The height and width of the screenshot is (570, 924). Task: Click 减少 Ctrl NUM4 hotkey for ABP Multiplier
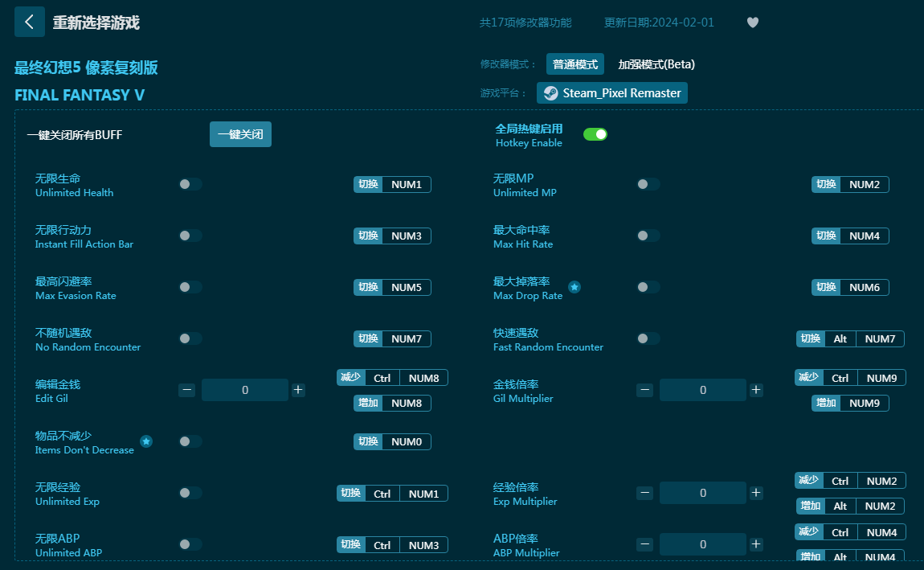850,532
